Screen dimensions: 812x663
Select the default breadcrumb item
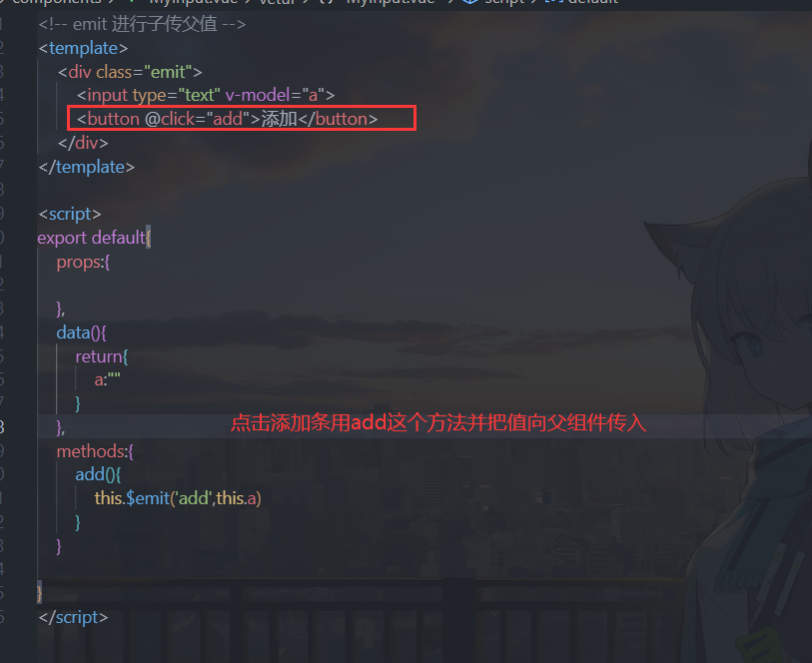(x=593, y=2)
